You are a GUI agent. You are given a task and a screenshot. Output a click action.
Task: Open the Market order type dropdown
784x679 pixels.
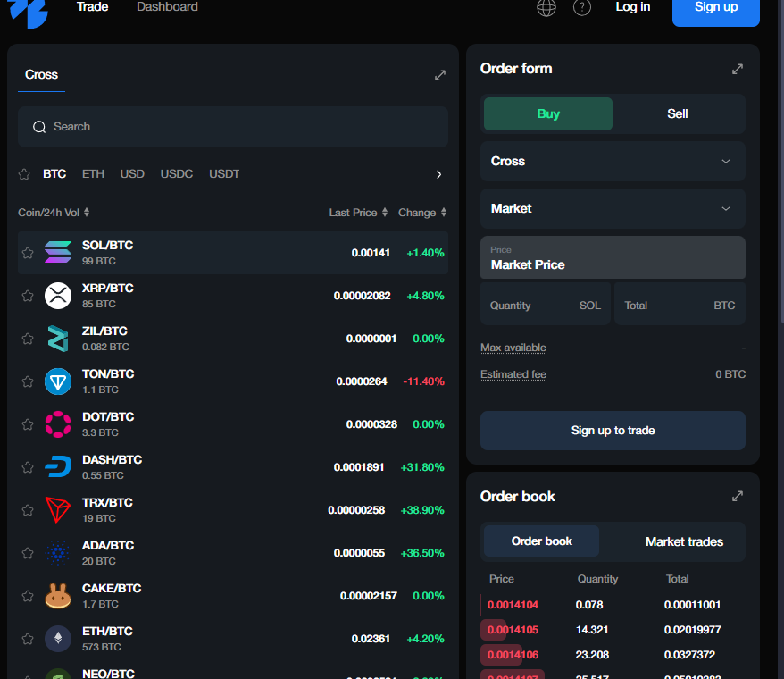point(613,209)
